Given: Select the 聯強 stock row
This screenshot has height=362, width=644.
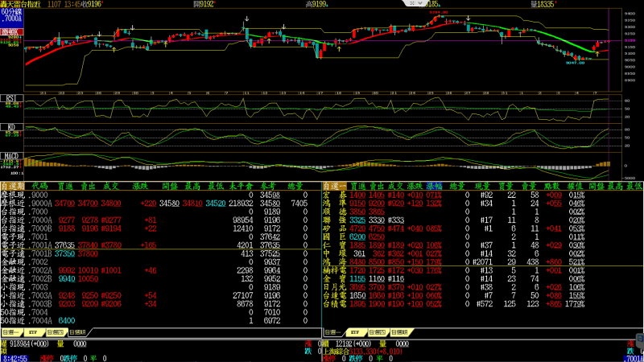Looking at the screenshot, I should pos(334,217).
